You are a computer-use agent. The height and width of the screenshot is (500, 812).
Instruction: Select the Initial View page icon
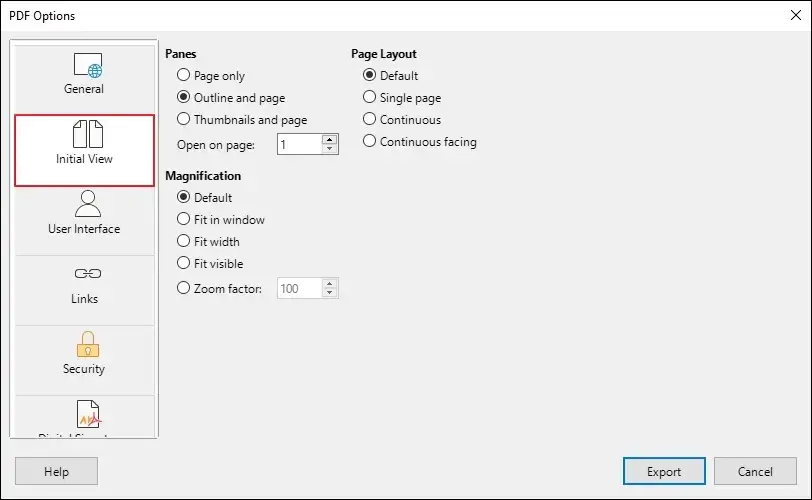pos(88,134)
